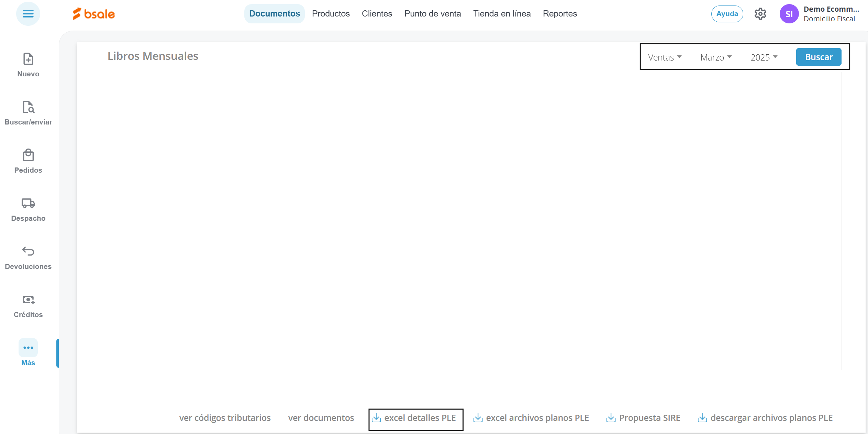868x434 pixels.
Task: Open the Créditos sidebar icon
Action: point(28,300)
